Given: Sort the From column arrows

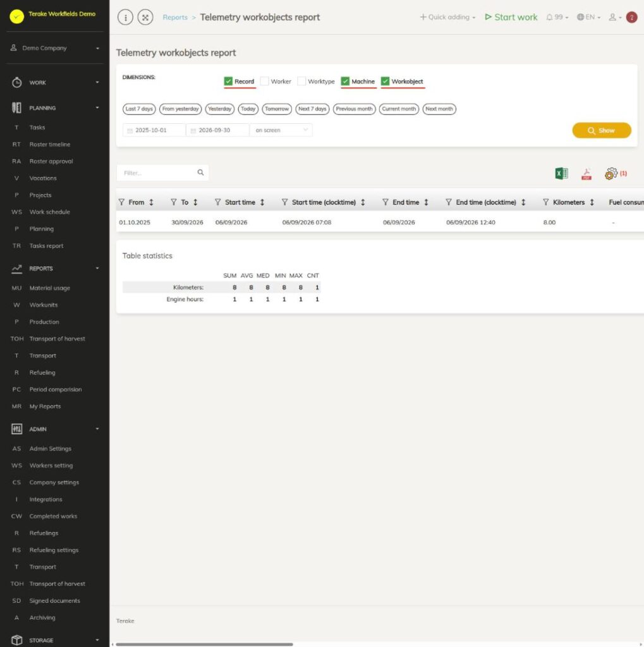Looking at the screenshot, I should tap(152, 202).
